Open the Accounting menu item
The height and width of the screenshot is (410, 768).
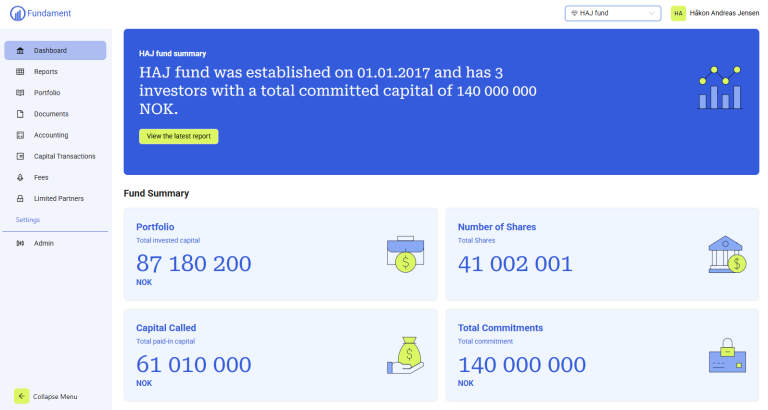(x=51, y=135)
